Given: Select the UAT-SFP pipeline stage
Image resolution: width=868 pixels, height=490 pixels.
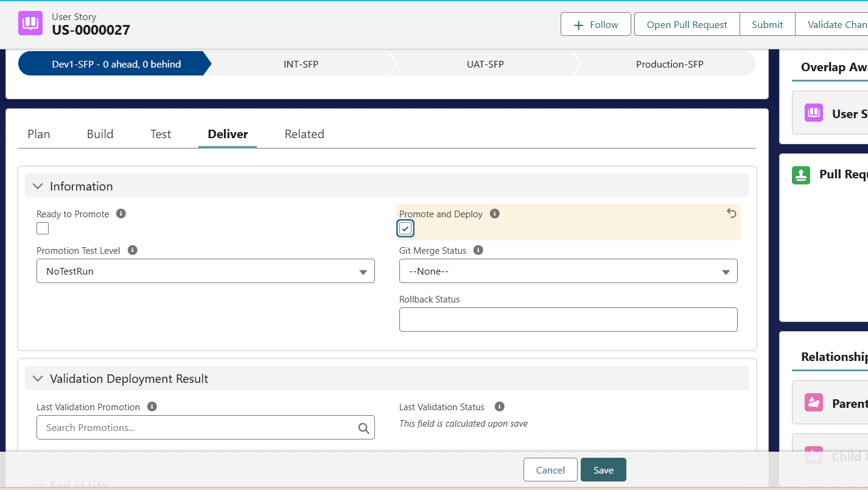Looking at the screenshot, I should 485,64.
